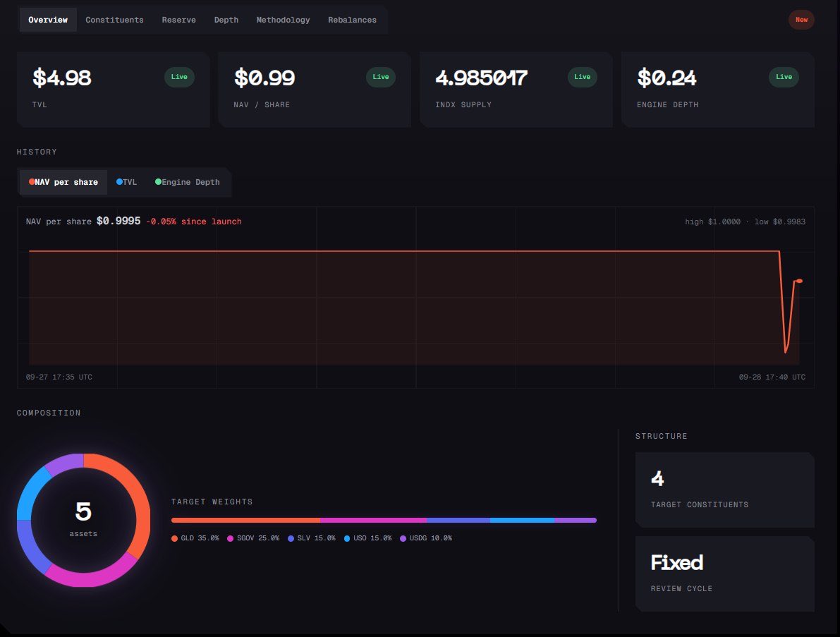840x637 pixels.
Task: Show NAV per share history chart
Action: pyautogui.click(x=63, y=182)
